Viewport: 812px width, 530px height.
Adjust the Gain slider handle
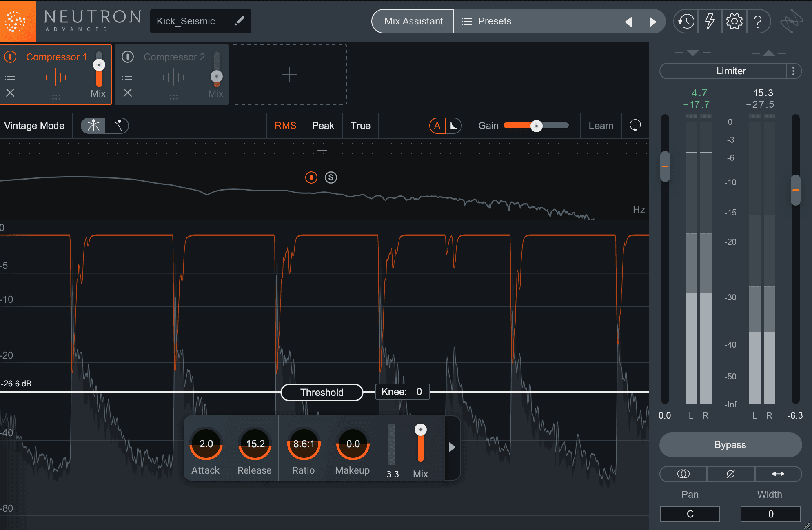pos(537,126)
